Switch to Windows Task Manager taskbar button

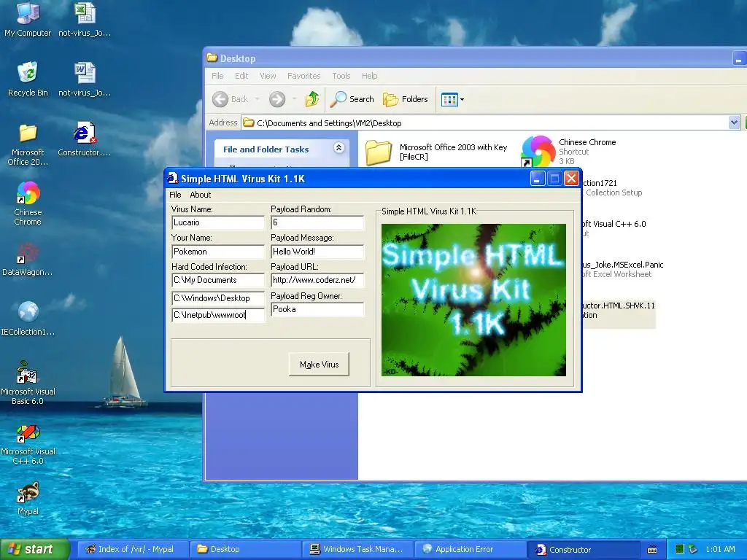[x=357, y=549]
